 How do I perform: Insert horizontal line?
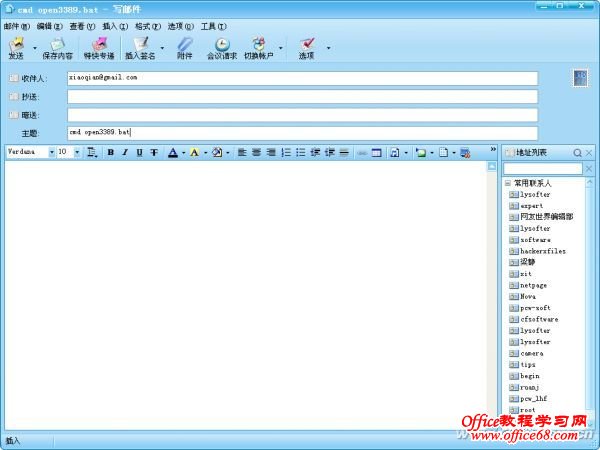[x=344, y=152]
